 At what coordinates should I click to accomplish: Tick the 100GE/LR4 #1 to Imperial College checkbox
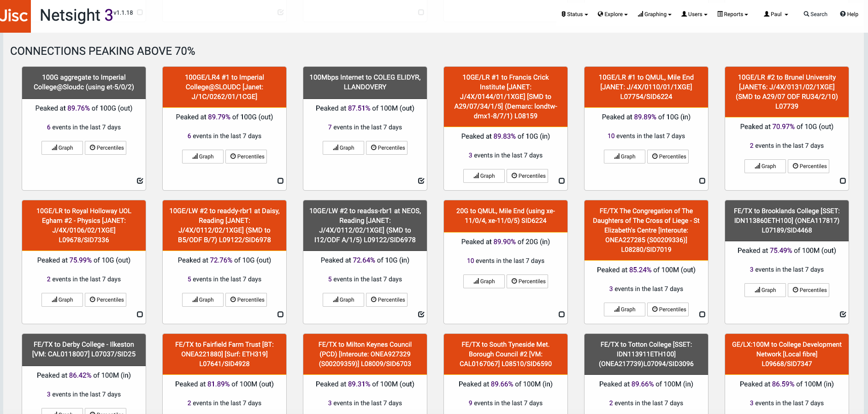click(x=280, y=181)
